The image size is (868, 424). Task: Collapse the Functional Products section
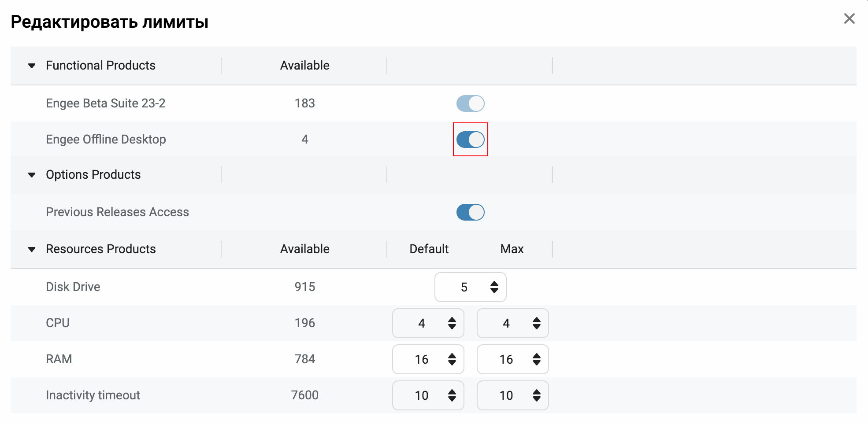(32, 66)
